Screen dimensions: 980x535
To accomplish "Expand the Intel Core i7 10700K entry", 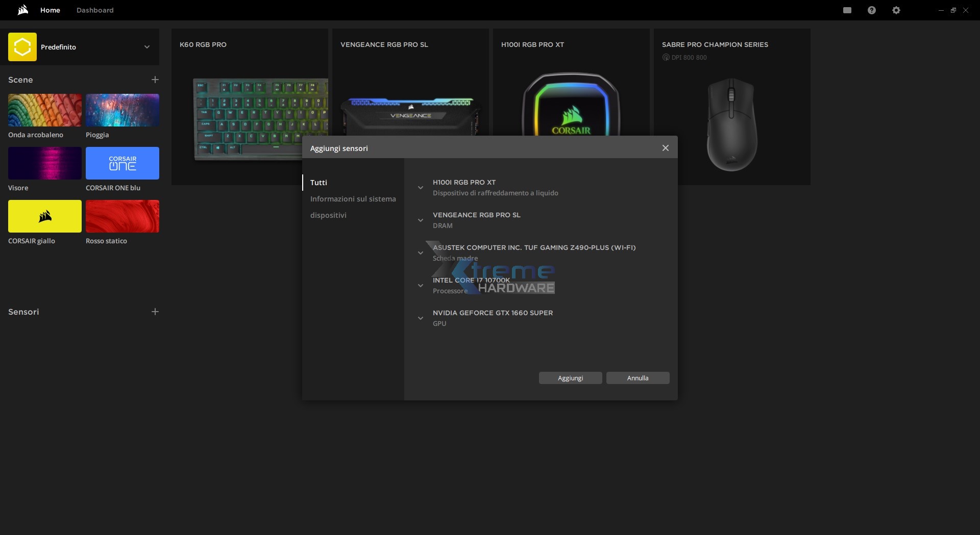I will click(x=421, y=286).
